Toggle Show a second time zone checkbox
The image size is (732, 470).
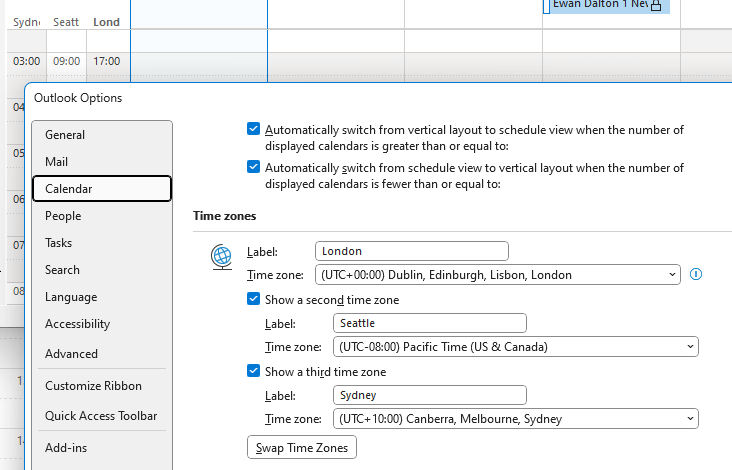click(253, 299)
